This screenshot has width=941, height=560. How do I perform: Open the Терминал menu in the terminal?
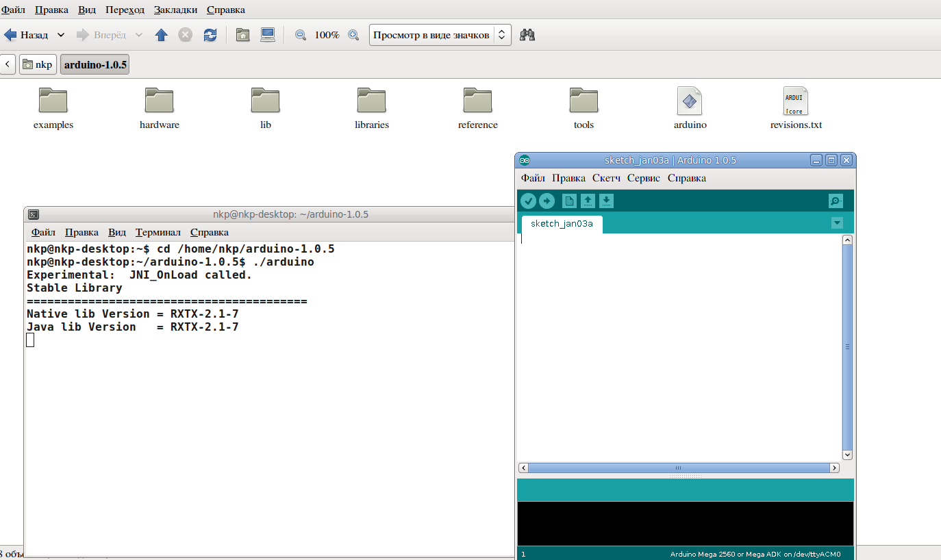tap(158, 232)
